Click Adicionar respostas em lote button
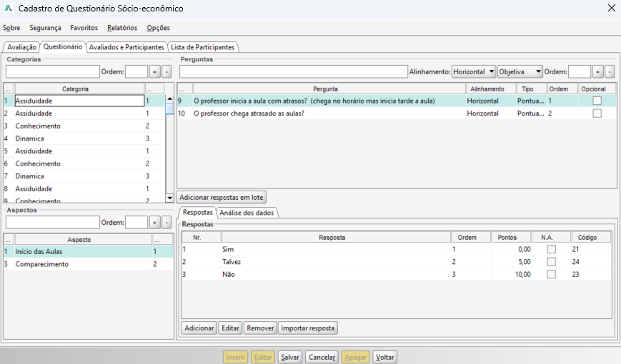Viewport: 621px width, 364px height. [x=222, y=197]
